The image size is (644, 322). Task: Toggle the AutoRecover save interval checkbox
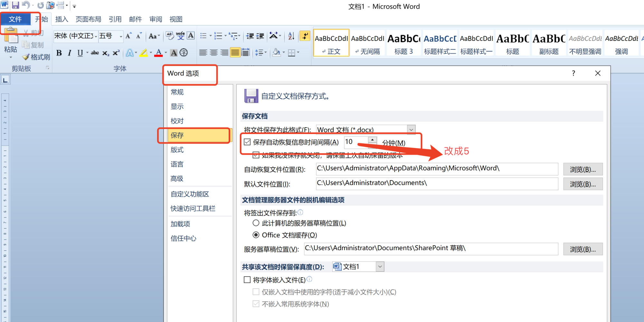click(247, 142)
